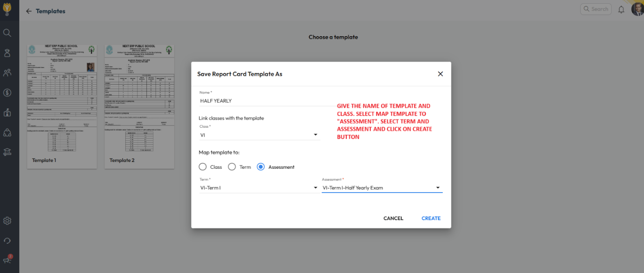
Task: Open the notification bell icon
Action: click(621, 9)
